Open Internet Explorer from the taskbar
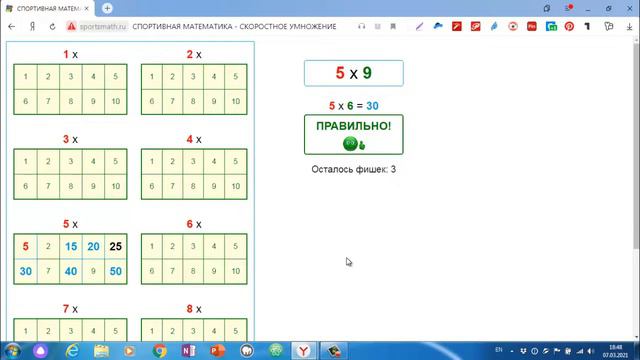The width and height of the screenshot is (640, 360). coord(72,351)
